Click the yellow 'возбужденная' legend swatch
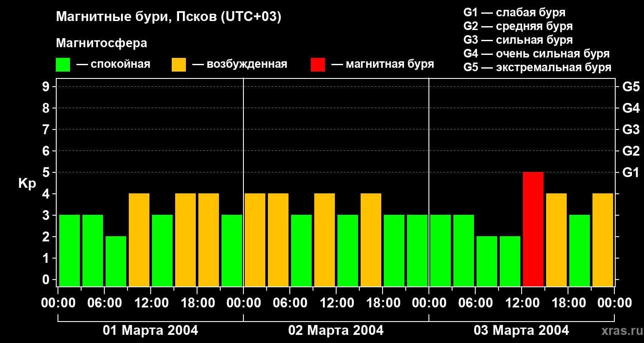Viewport: 644px width, 343px height. click(179, 65)
